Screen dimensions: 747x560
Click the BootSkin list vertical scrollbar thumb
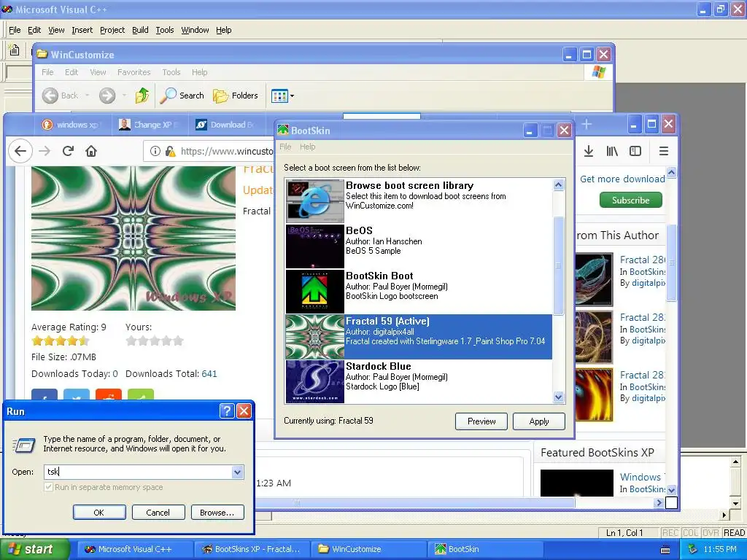(x=558, y=265)
